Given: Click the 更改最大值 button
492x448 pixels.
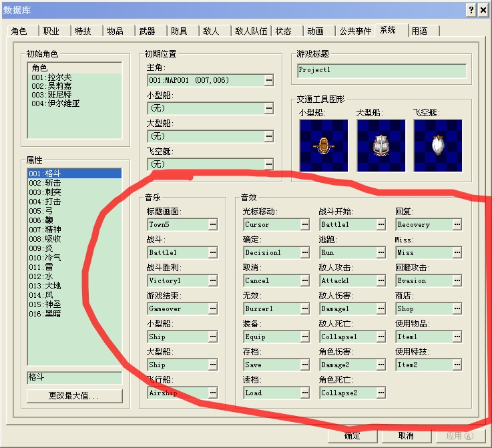Looking at the screenshot, I should click(x=74, y=396).
